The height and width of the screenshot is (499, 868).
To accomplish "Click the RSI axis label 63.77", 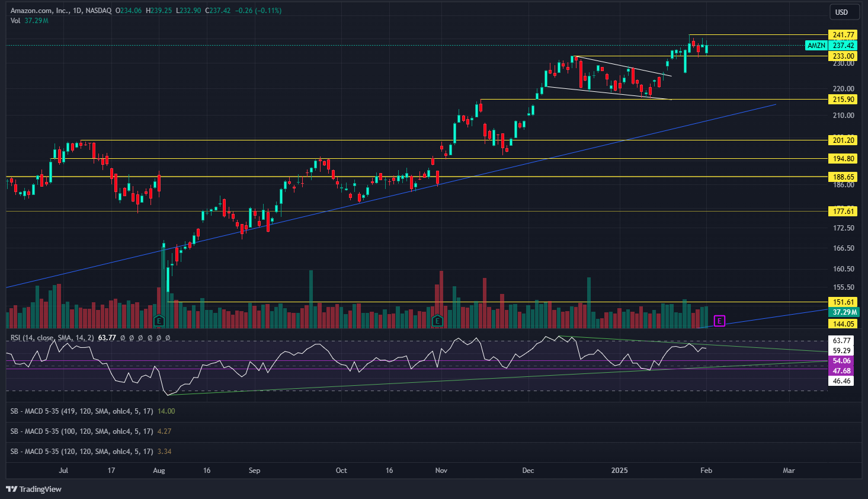I will coord(841,341).
